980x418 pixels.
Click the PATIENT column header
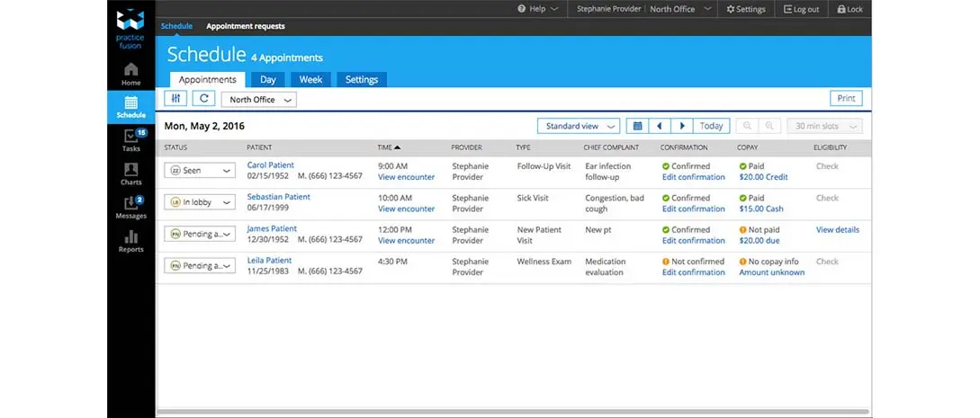click(x=259, y=147)
